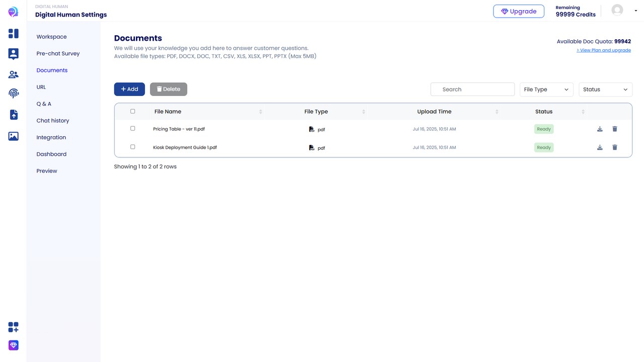The width and height of the screenshot is (644, 362).
Task: Open the people/contacts icon in left sidebar
Action: (14, 74)
